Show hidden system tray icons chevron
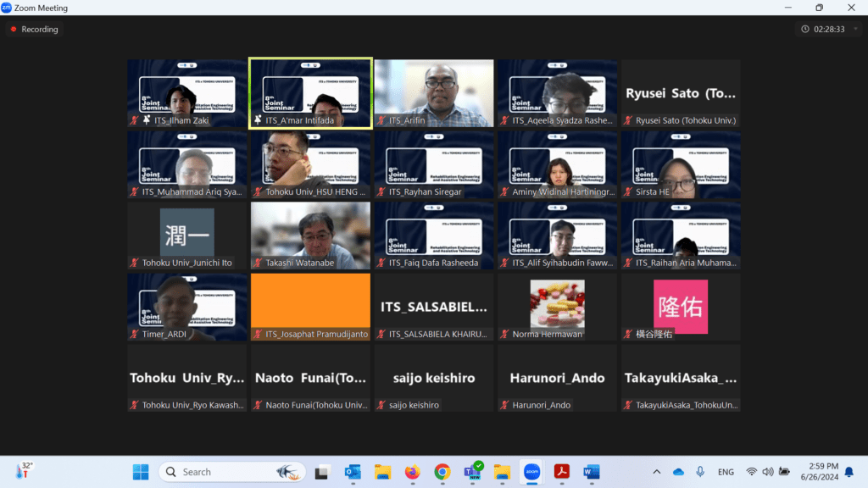The width and height of the screenshot is (868, 488). point(656,472)
